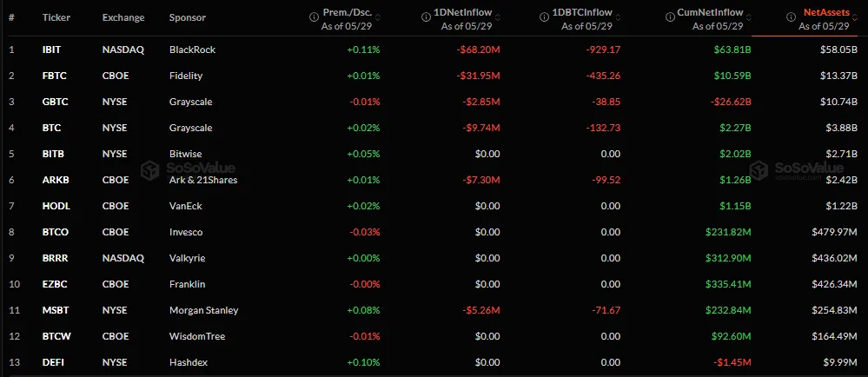The width and height of the screenshot is (868, 377).
Task: Click Morgan Stanley sponsor name
Action: coord(203,310)
